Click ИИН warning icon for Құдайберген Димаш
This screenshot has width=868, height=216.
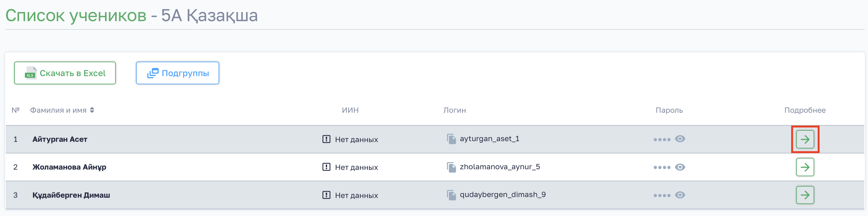[x=326, y=195]
